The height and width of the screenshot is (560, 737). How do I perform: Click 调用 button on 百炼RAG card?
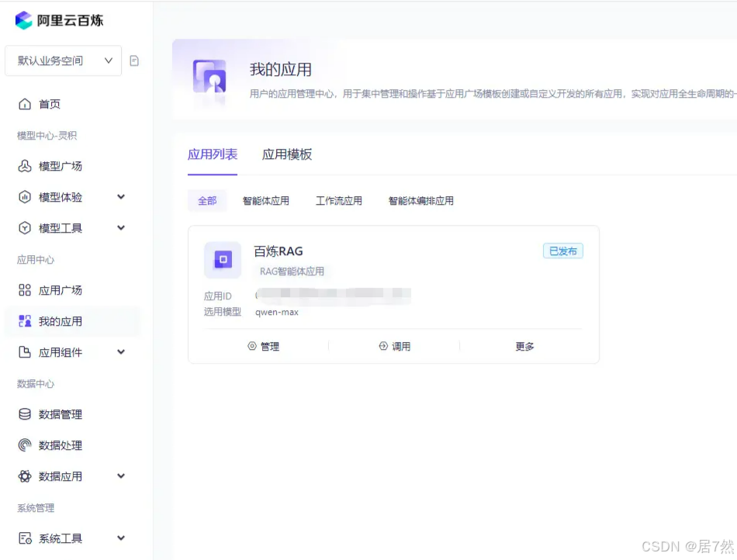(x=394, y=346)
